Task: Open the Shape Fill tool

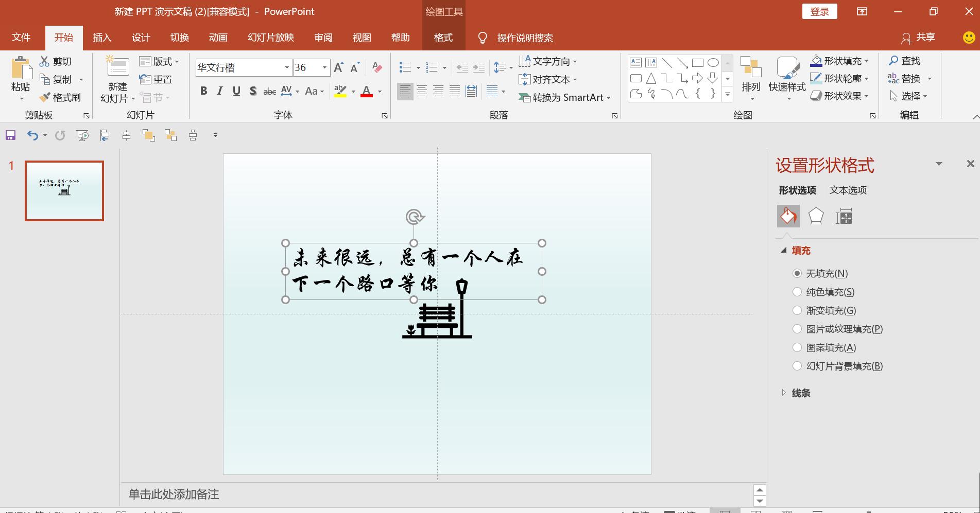Action: pos(837,60)
